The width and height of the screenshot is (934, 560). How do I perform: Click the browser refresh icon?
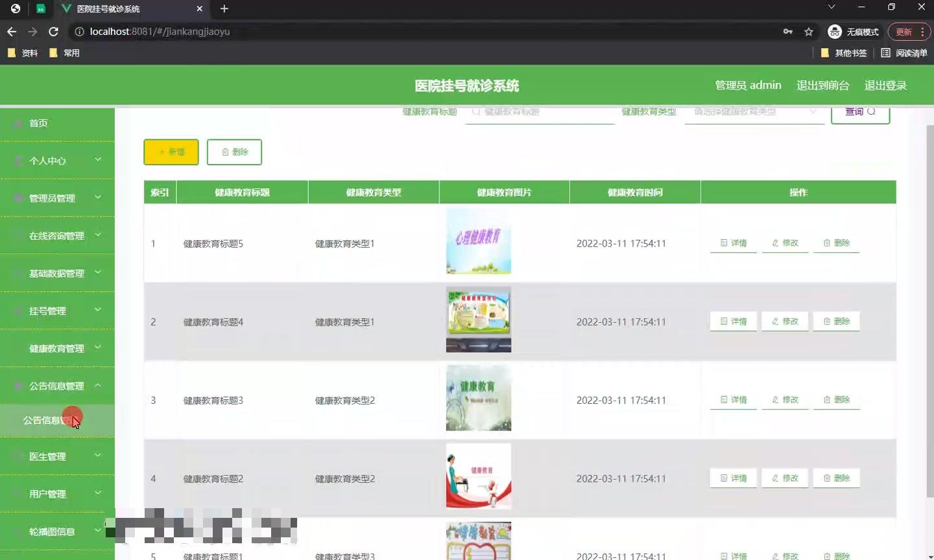(54, 31)
